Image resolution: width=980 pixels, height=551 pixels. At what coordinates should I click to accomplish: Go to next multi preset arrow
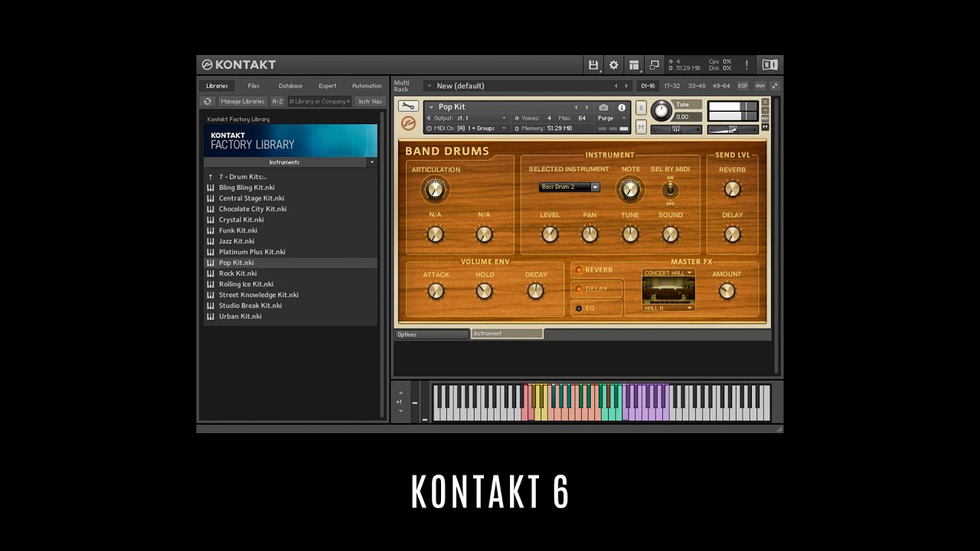(626, 86)
